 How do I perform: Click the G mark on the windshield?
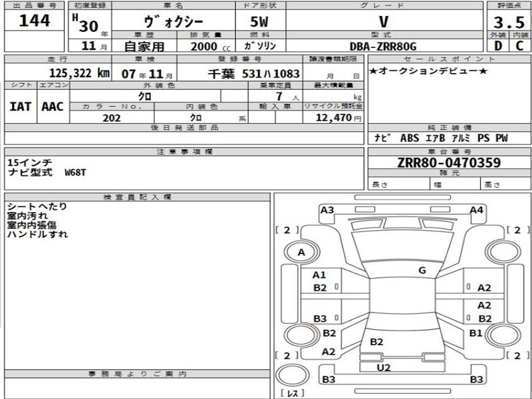tap(422, 271)
